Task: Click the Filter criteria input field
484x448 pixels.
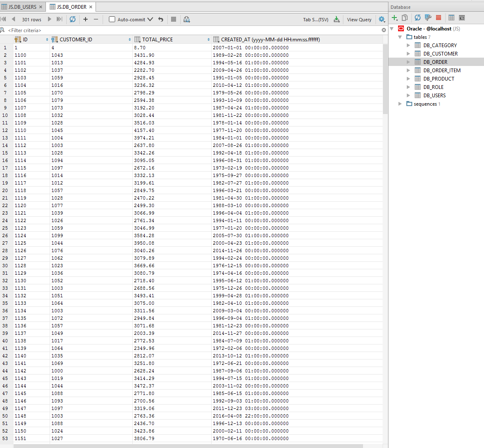Action: pyautogui.click(x=194, y=30)
